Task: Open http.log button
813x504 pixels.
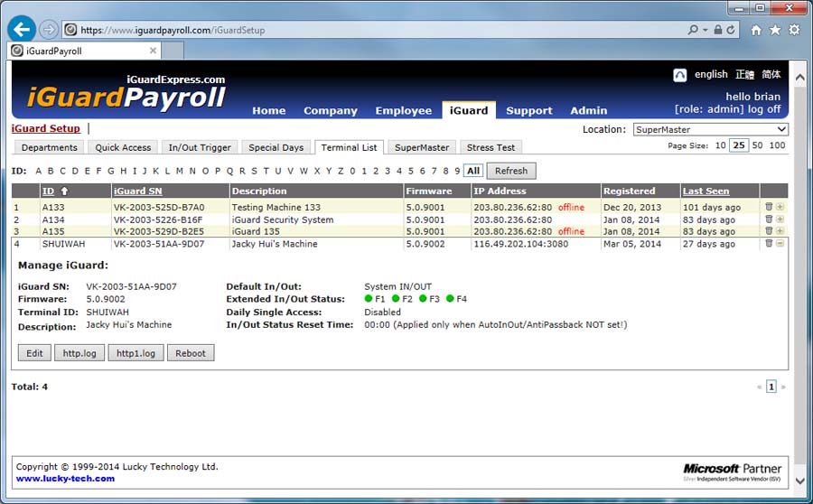Action: (79, 353)
